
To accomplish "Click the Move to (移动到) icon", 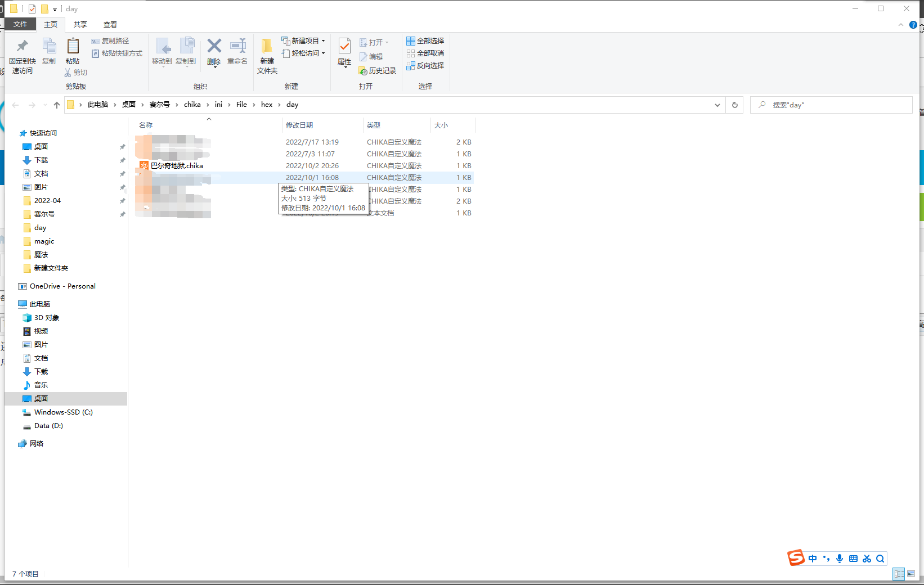I will (163, 46).
